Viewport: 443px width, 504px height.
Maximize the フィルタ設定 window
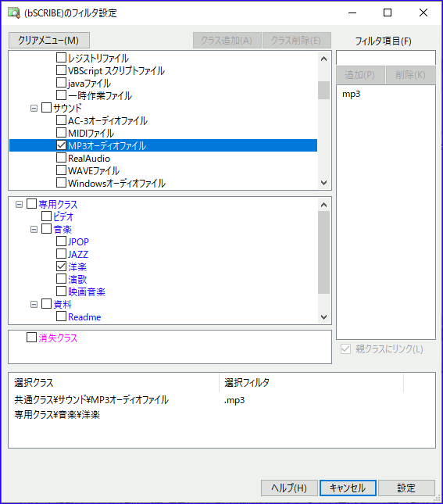[x=388, y=13]
